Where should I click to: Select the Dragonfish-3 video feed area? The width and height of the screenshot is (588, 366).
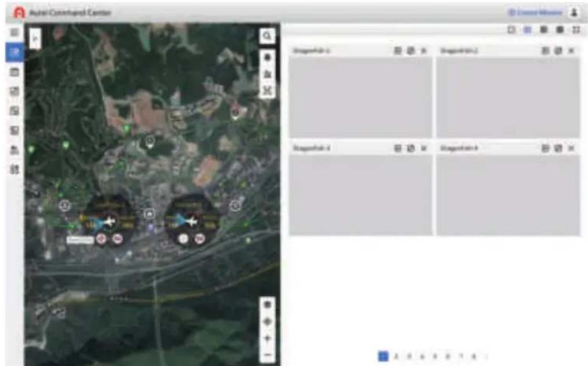(360, 195)
